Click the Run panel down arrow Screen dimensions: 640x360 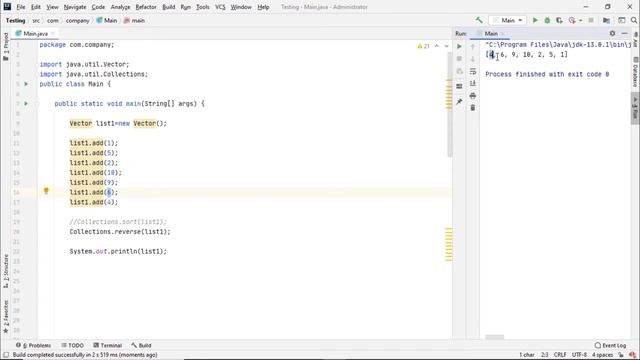pos(473,59)
